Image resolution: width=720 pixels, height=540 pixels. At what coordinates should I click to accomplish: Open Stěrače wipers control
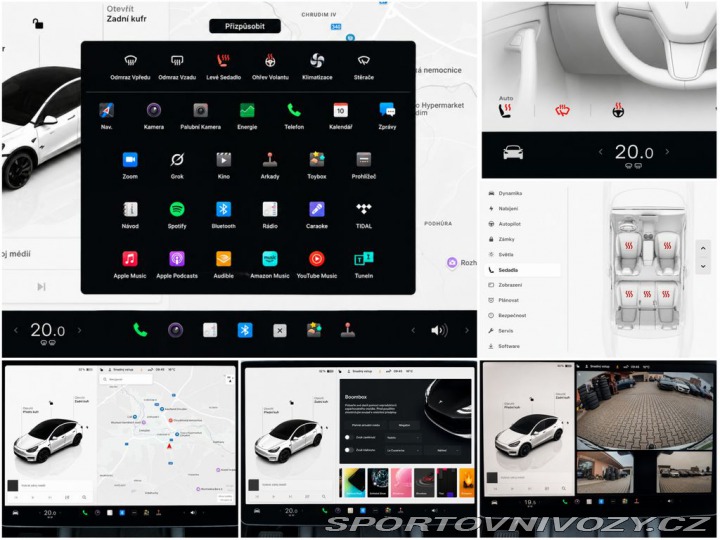tap(364, 61)
